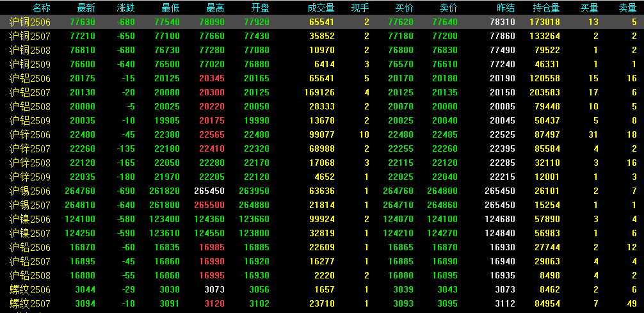
Task: Sort by the 现手 column header
Action: tap(360, 8)
